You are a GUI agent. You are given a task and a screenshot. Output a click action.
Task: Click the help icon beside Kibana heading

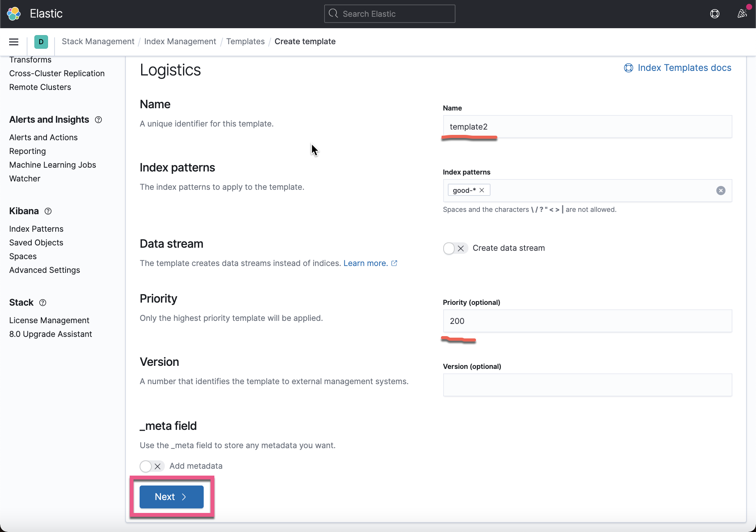(x=48, y=212)
